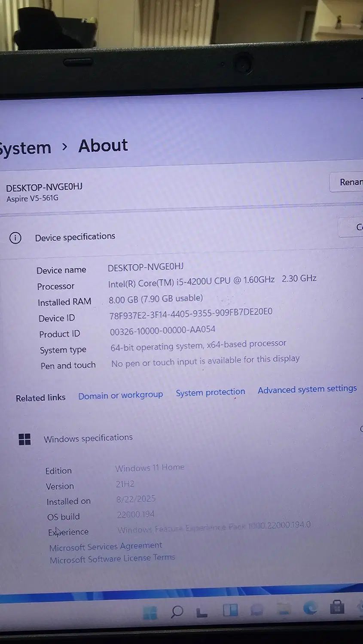
Task: Launch the Chat app from taskbar
Action: (x=257, y=610)
